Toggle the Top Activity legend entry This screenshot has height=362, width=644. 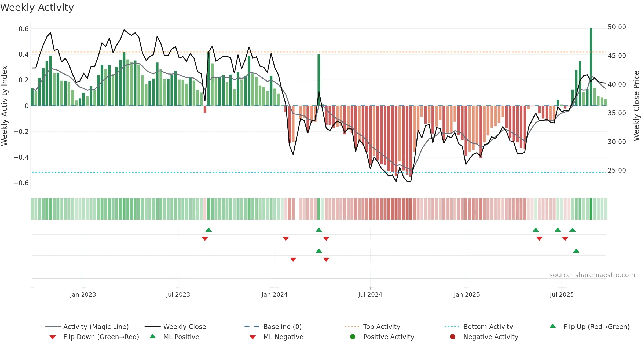click(x=372, y=327)
